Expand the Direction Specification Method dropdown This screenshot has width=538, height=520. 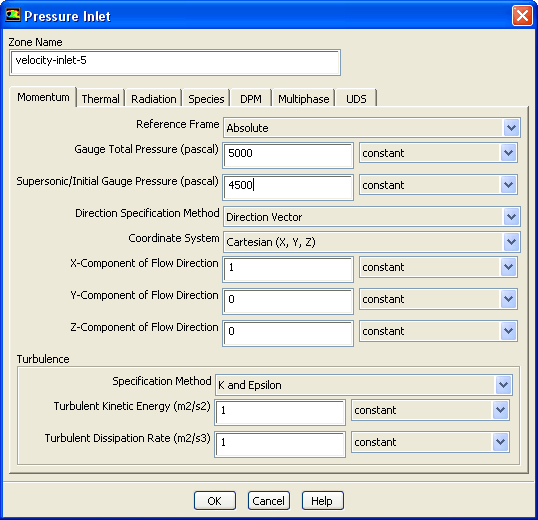[x=372, y=217]
